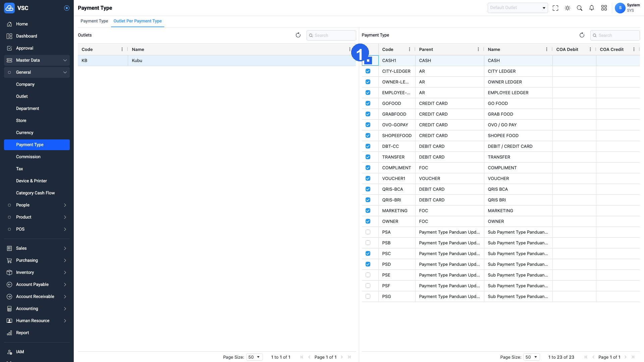Open Dashboard in sidebar
The image size is (644, 362).
coord(37,36)
